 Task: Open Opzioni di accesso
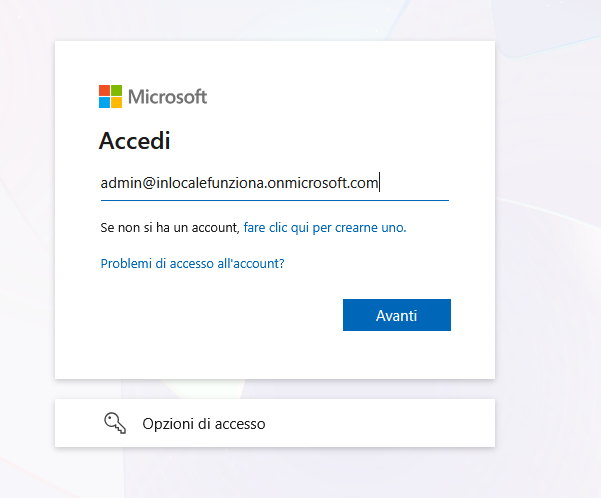275,423
